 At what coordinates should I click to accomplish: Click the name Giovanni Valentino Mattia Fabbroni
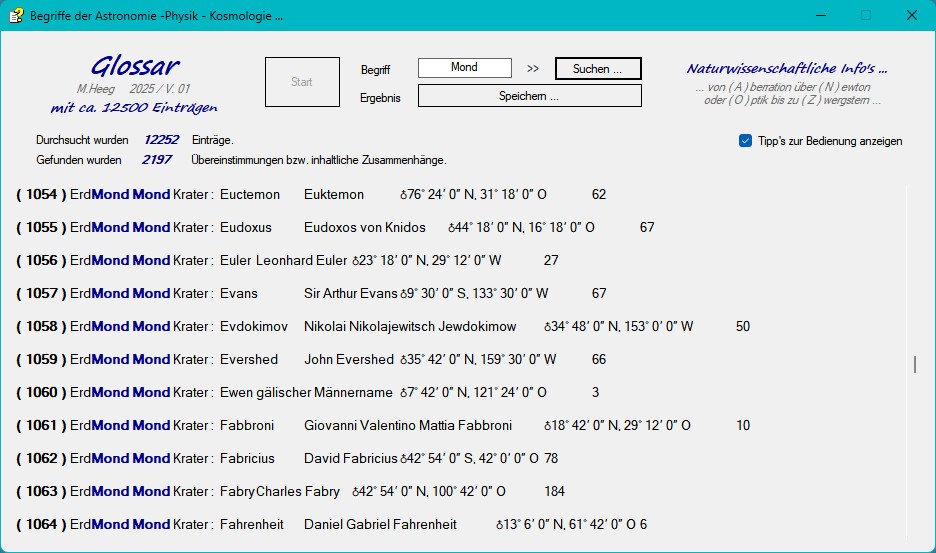408,425
